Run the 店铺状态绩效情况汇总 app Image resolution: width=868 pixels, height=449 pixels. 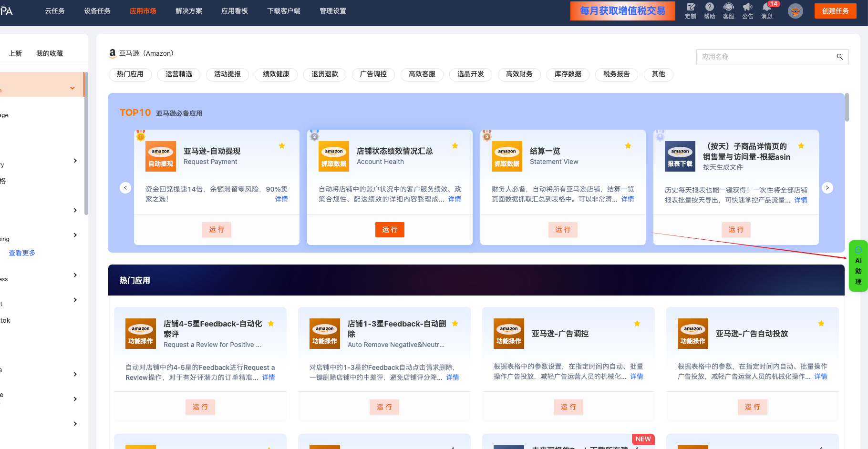(390, 230)
